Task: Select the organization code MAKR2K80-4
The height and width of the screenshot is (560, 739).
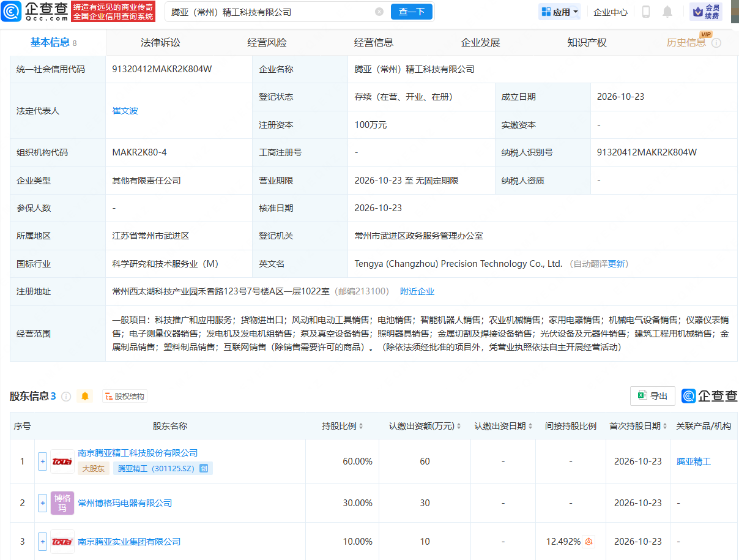Action: (139, 152)
